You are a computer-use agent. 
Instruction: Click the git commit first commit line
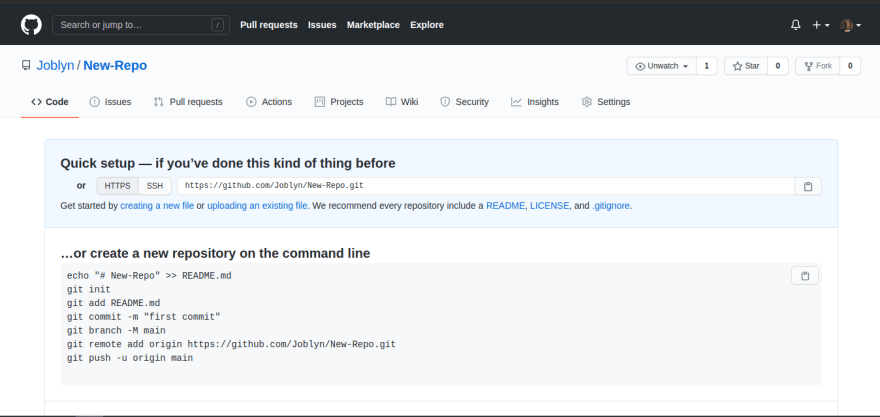click(144, 317)
